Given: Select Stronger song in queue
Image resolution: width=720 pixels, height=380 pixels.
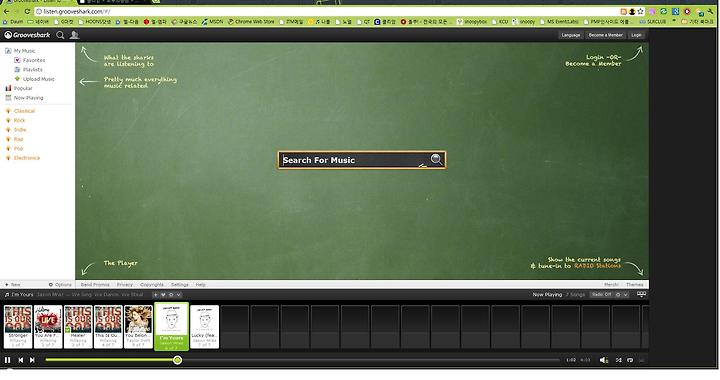Looking at the screenshot, I should pyautogui.click(x=18, y=327).
